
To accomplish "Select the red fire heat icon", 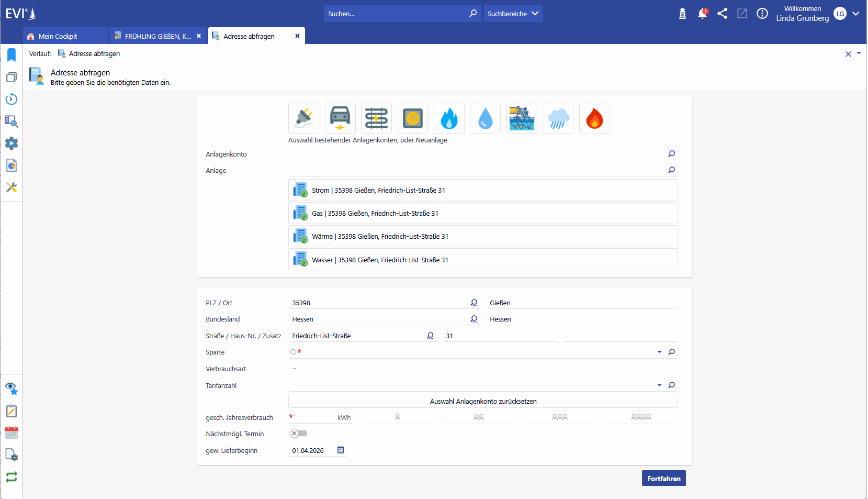I will tap(594, 118).
